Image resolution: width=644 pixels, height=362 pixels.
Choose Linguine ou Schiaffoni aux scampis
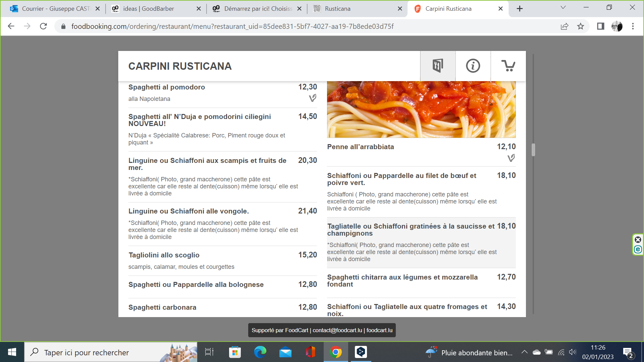(x=223, y=177)
